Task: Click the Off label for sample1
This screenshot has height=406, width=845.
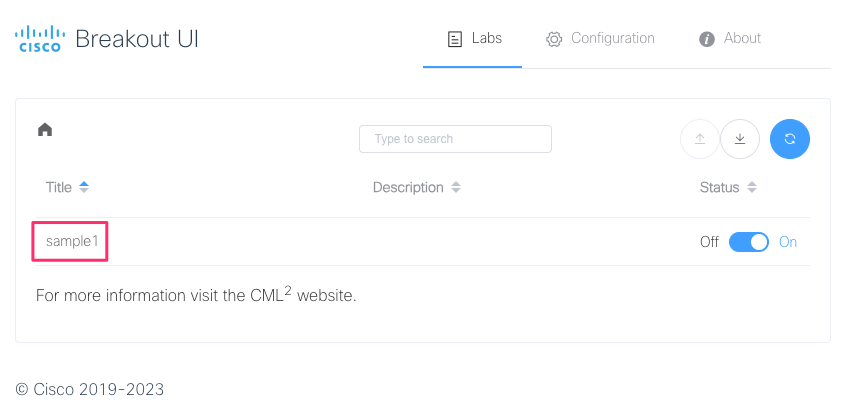Action: pyautogui.click(x=709, y=242)
